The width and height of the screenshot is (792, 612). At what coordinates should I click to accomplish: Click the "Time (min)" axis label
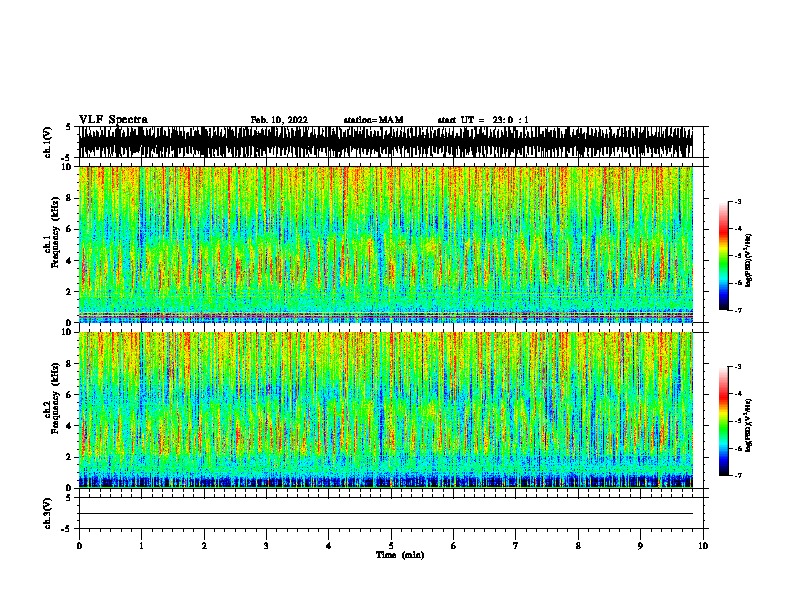point(400,555)
